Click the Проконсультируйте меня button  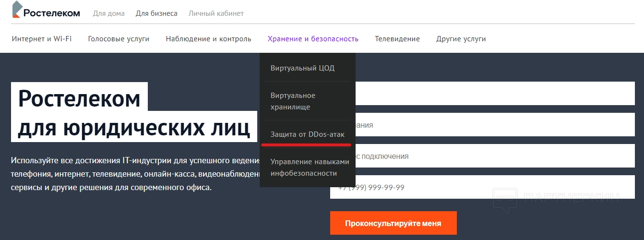(x=393, y=223)
